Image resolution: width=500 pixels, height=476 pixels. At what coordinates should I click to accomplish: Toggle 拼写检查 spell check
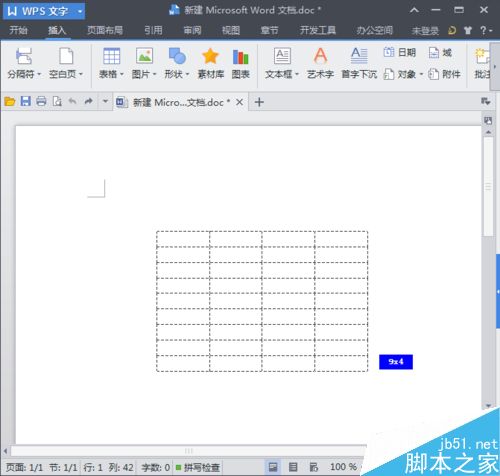click(198, 467)
